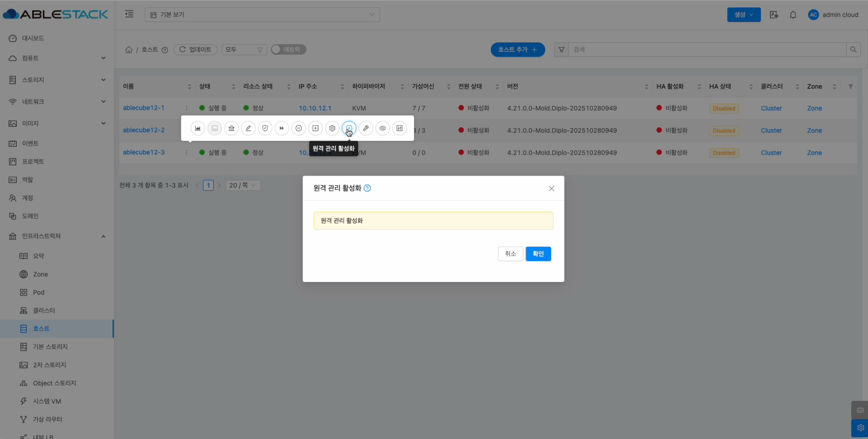Click 취소 to cancel the dialog

click(x=510, y=254)
